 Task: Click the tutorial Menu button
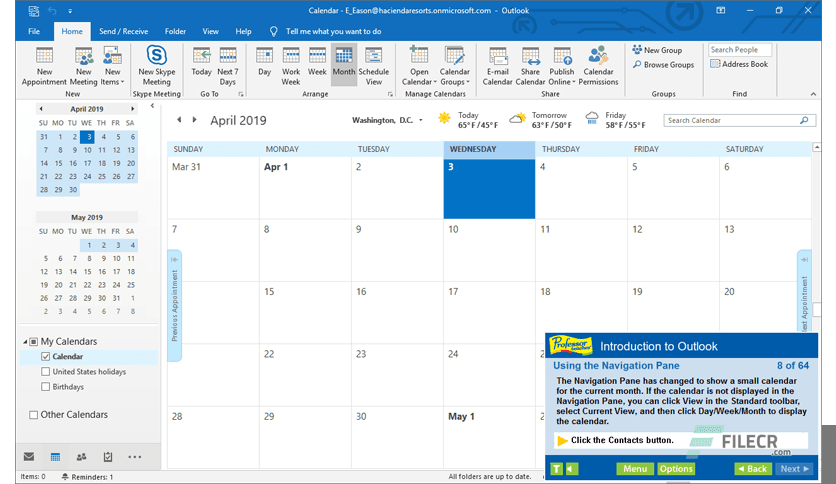[635, 469]
